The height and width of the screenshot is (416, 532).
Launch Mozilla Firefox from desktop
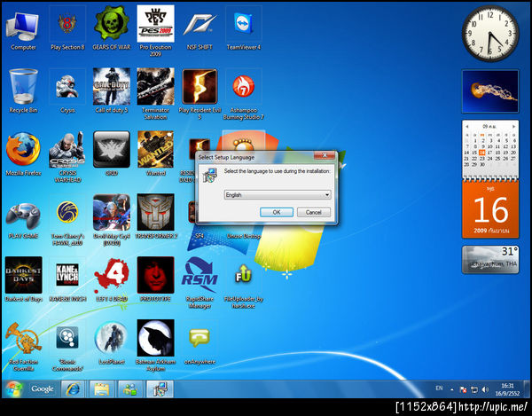(23, 153)
